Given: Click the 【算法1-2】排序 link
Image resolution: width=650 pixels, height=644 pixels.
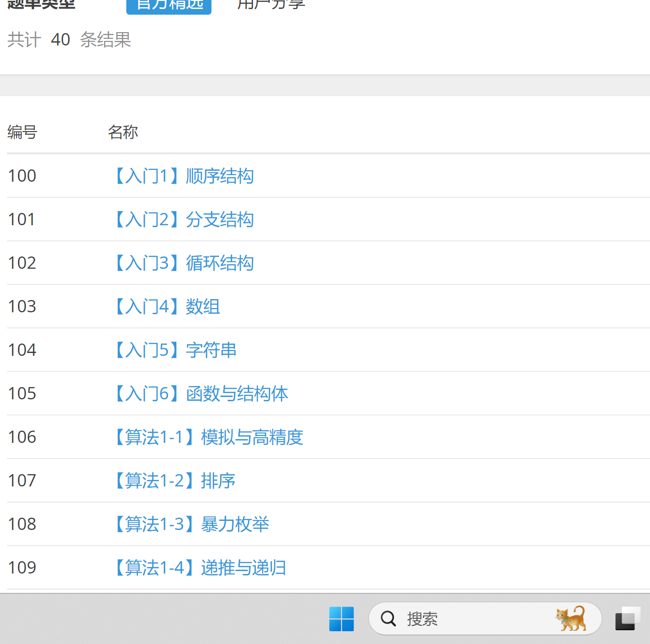Looking at the screenshot, I should tap(174, 481).
